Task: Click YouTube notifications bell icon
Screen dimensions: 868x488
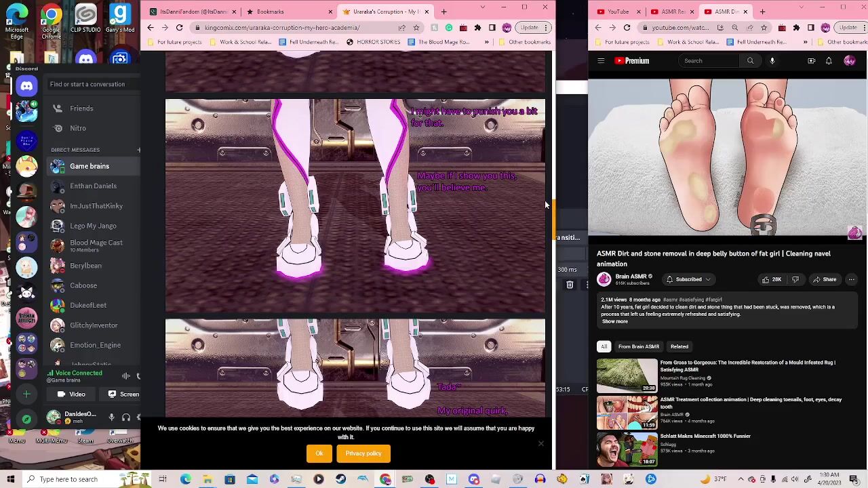Action: [x=828, y=61]
